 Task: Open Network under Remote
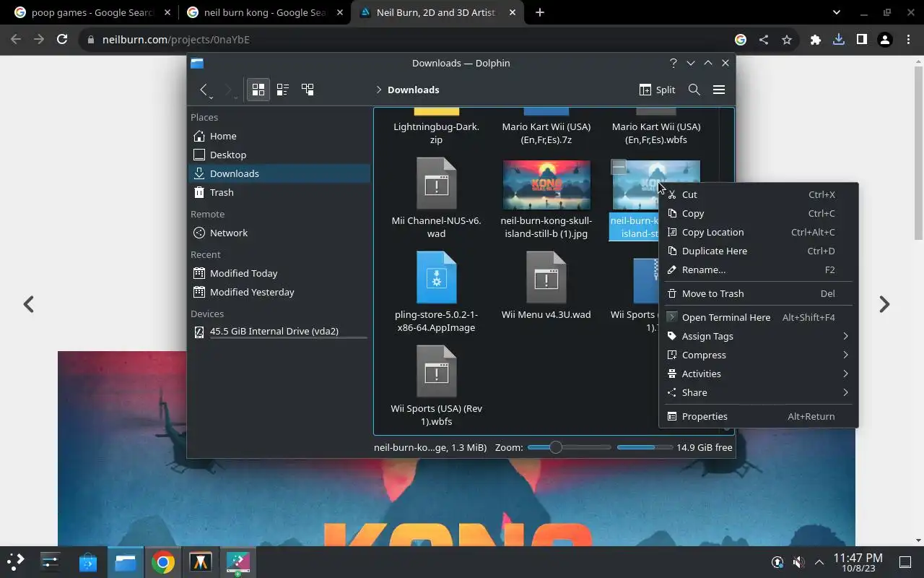click(x=279, y=233)
